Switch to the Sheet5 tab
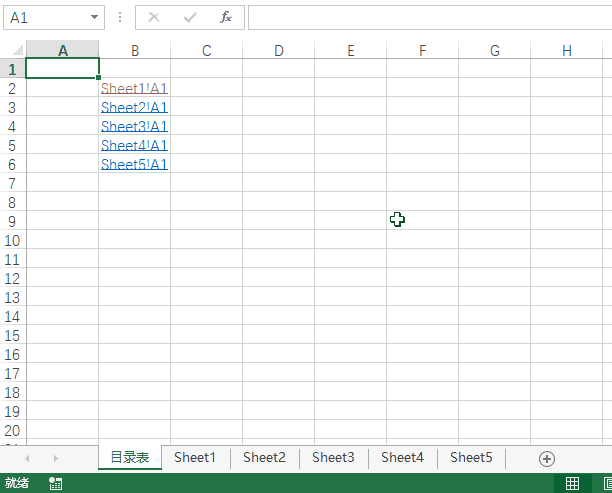The width and height of the screenshot is (612, 493). click(471, 457)
